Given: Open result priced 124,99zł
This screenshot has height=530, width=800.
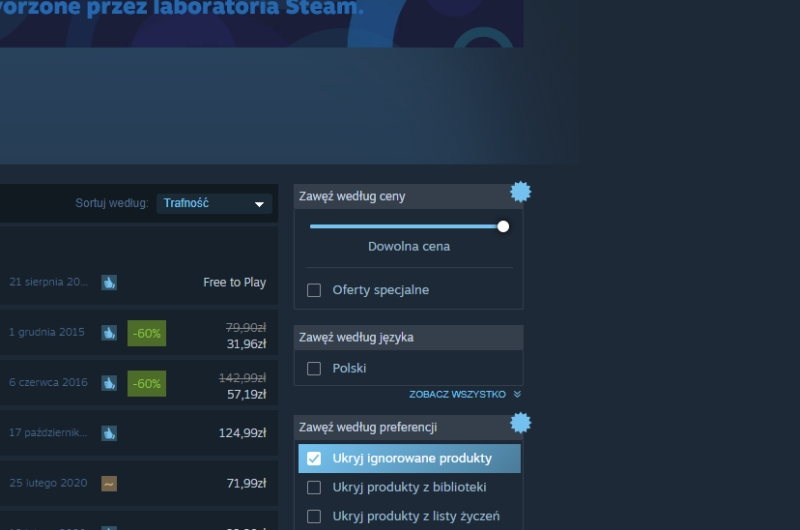Looking at the screenshot, I should click(139, 433).
